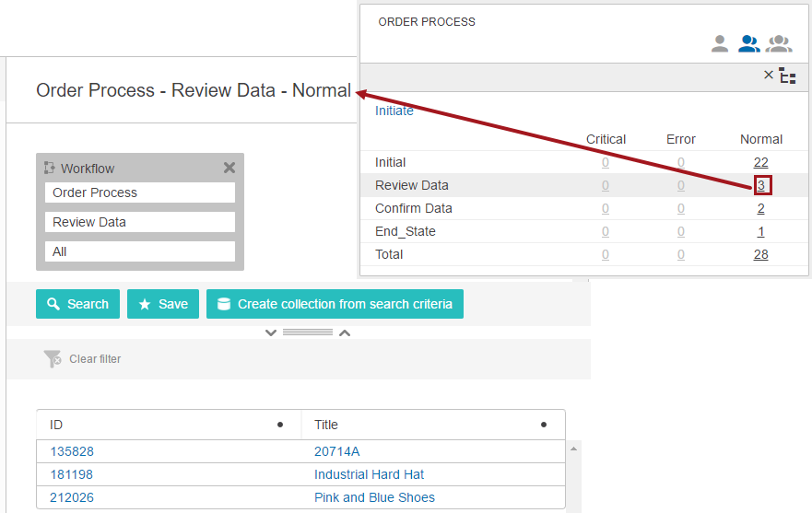Close the Order Process widget with X
This screenshot has height=513, width=812.
pyautogui.click(x=769, y=75)
